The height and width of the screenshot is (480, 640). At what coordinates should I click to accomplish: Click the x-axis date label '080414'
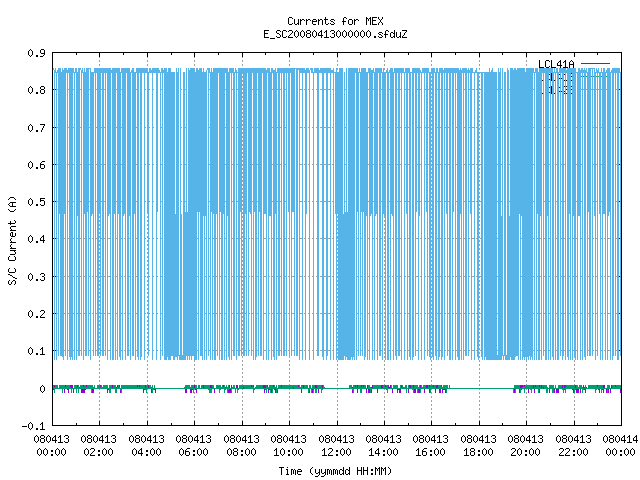click(620, 439)
